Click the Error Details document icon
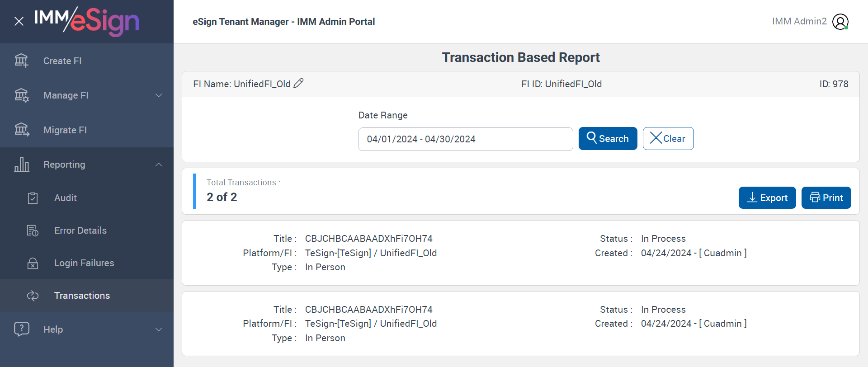 point(33,231)
